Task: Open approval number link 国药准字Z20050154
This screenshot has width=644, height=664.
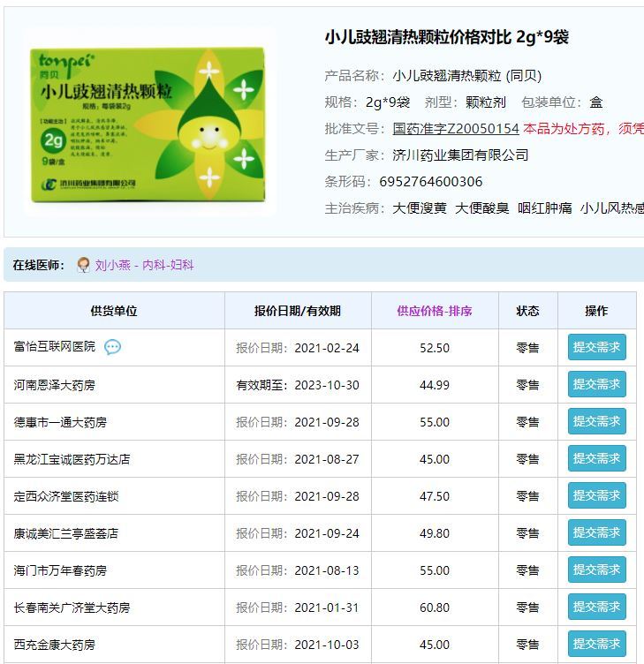Action: (x=456, y=128)
